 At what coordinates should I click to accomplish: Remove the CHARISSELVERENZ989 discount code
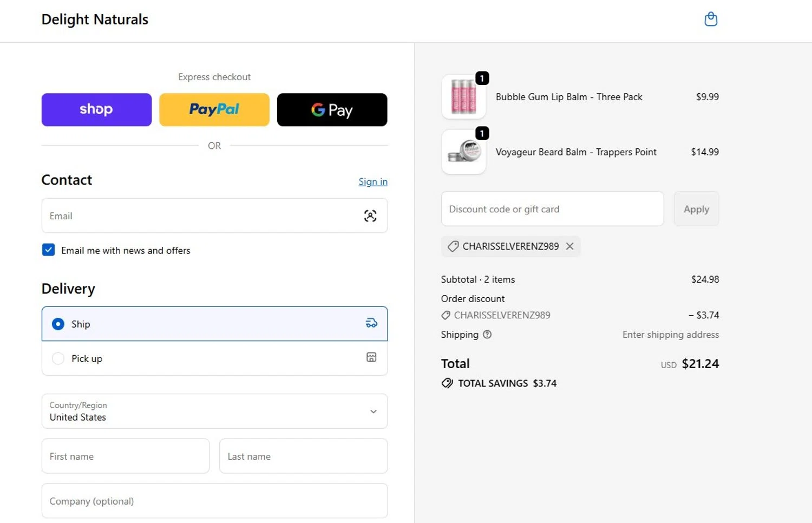(x=569, y=246)
